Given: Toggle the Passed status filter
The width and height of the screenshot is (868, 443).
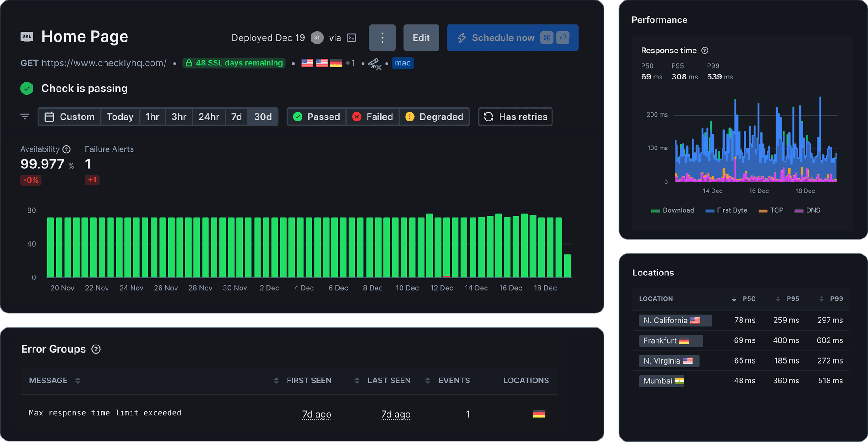Looking at the screenshot, I should click(x=316, y=117).
